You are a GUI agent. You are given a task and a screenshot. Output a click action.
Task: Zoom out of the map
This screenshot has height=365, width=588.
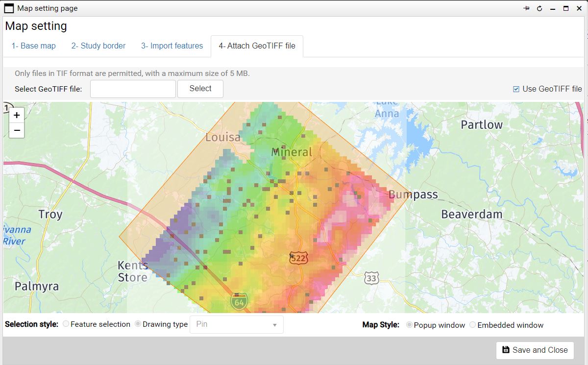17,130
